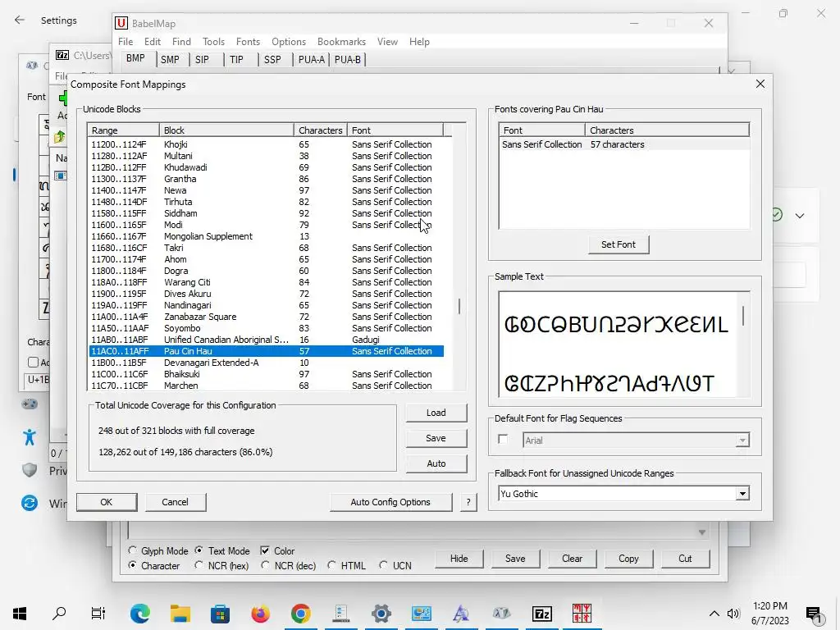The width and height of the screenshot is (840, 630).
Task: Enable Default Font for Flag Sequences checkbox
Action: click(x=503, y=440)
